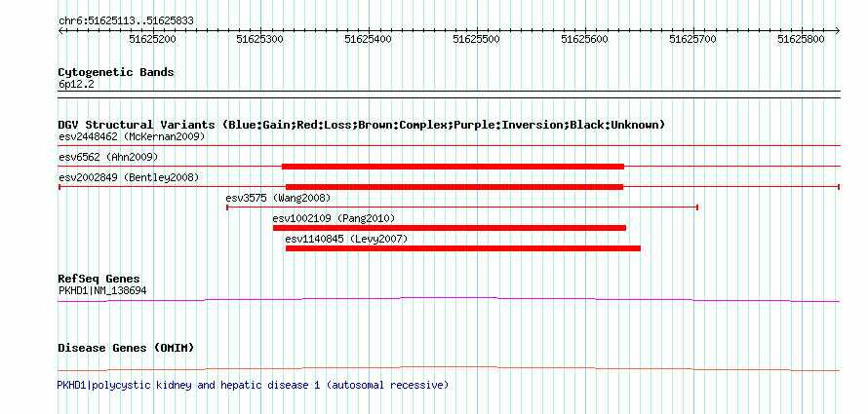Screen dimensions: 868x414
Task: Open variant esv6562 (Ahn2009) label
Action: [x=108, y=157]
